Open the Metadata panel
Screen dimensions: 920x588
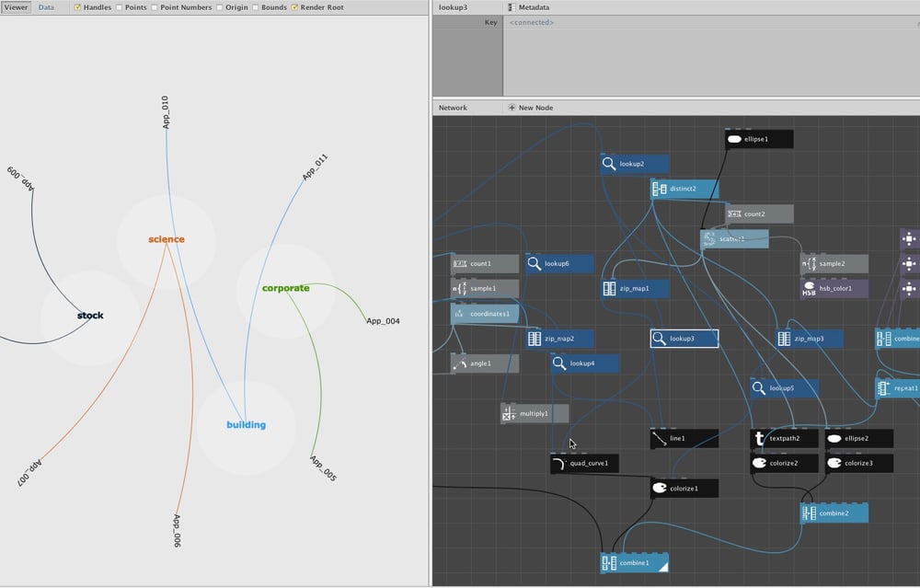tap(529, 7)
